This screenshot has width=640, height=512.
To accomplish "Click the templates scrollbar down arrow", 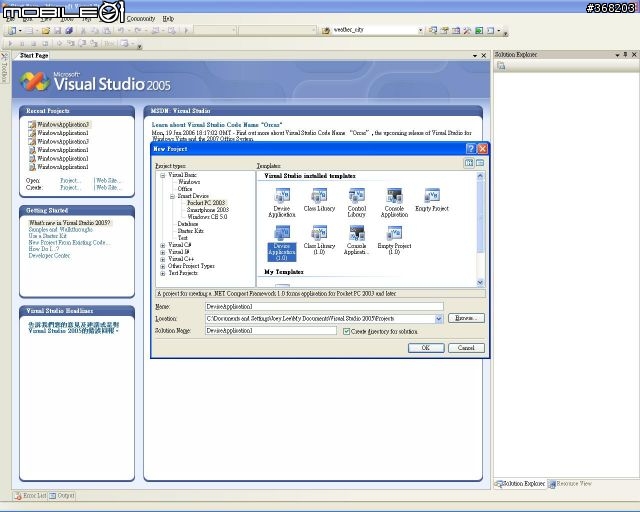I will [480, 282].
